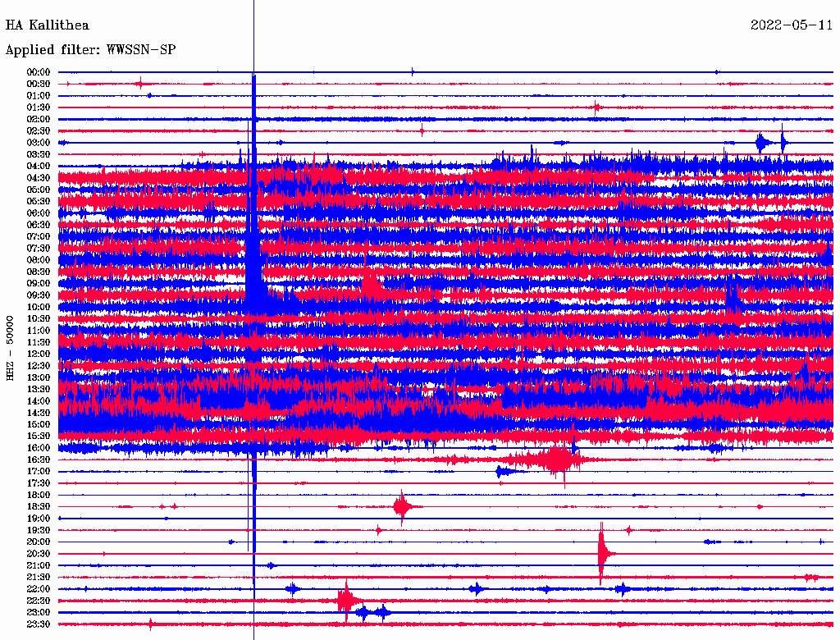
Task: Click the vertical axis label 'HHZ - 50000'
Action: tap(10, 349)
